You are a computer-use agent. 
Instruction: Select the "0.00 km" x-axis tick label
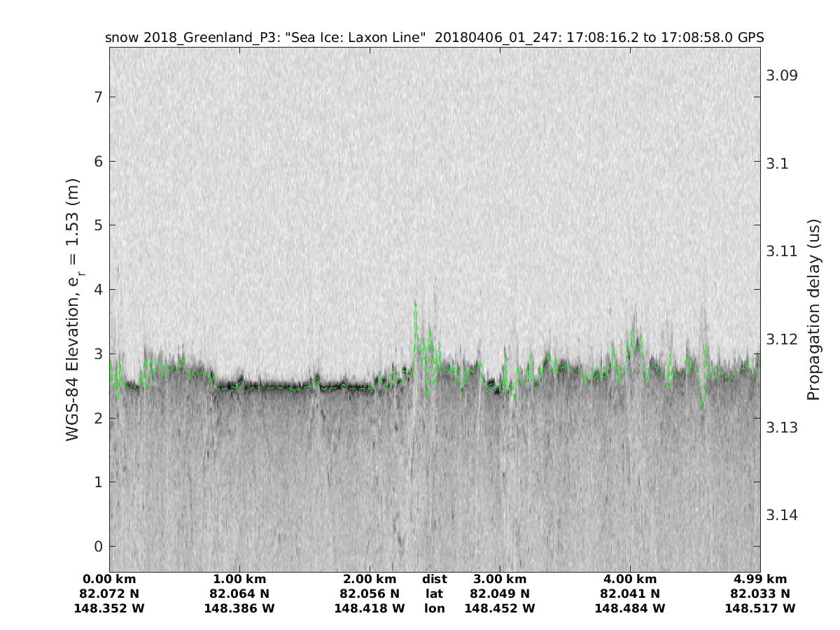point(109,580)
